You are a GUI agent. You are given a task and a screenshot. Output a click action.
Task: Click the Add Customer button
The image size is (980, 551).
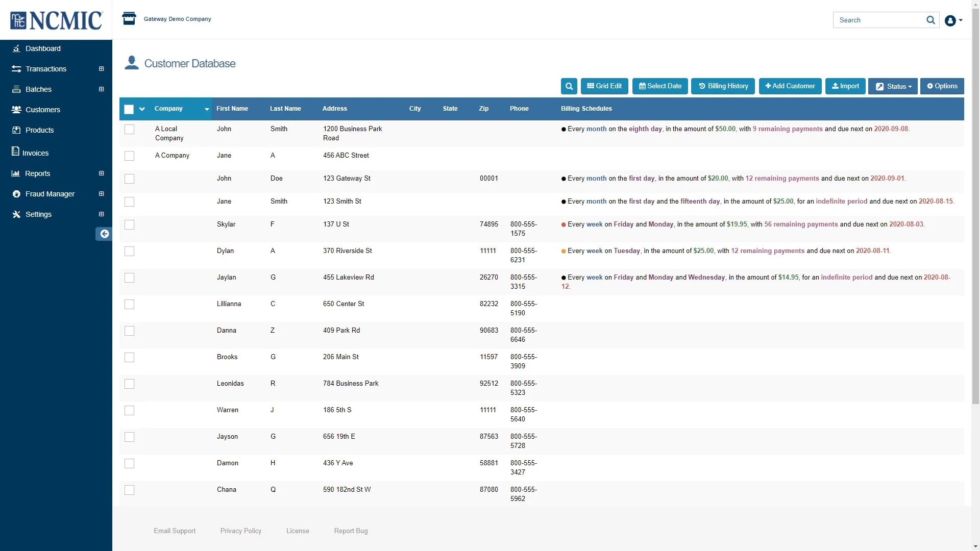point(790,86)
